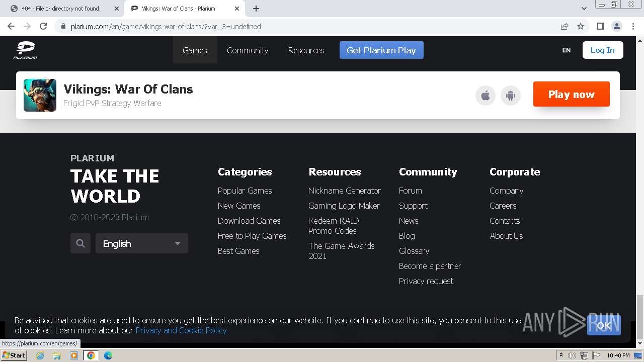Open a new tab with plus icon
This screenshot has width=644, height=362.
click(x=256, y=9)
